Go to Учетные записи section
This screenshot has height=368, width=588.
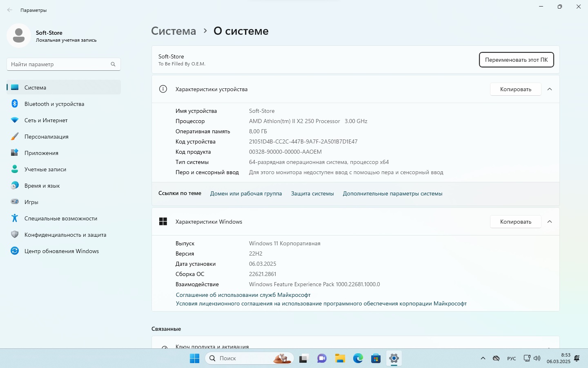coord(64,169)
